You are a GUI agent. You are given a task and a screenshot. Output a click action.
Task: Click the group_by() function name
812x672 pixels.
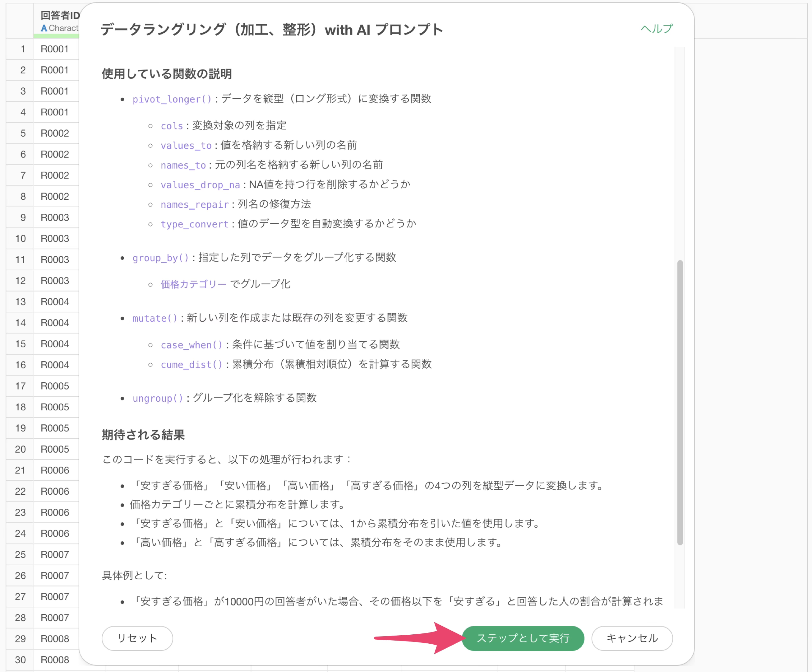click(x=160, y=258)
